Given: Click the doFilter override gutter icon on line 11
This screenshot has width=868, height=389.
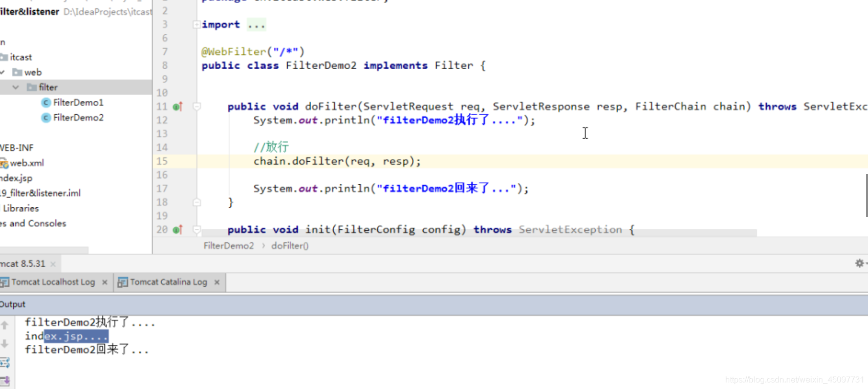Looking at the screenshot, I should pos(178,106).
